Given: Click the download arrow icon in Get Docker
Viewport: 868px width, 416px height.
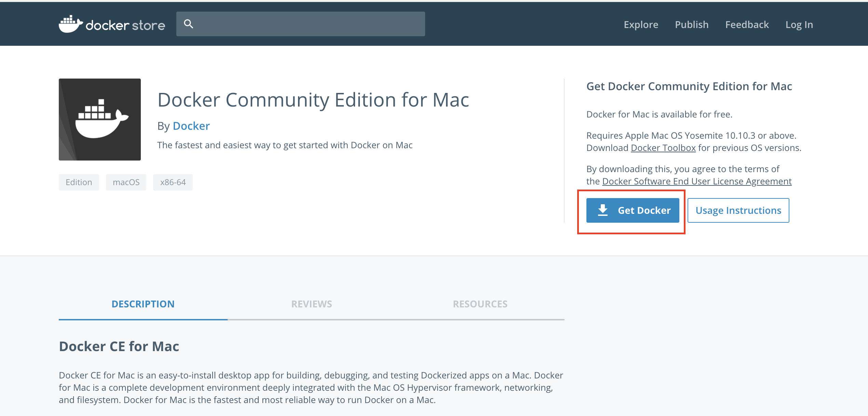Looking at the screenshot, I should point(603,210).
